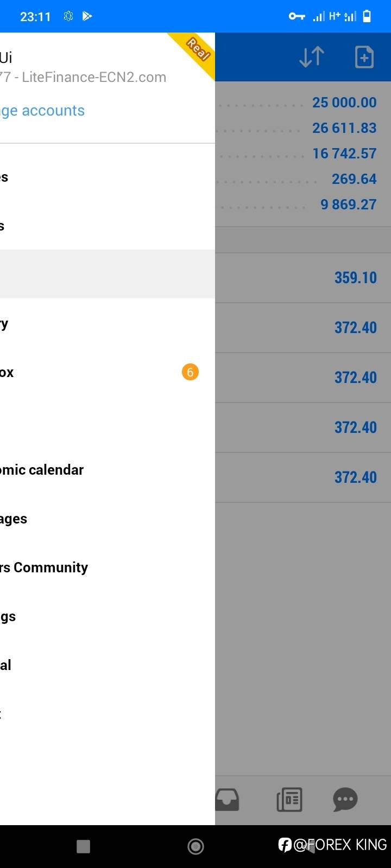The image size is (391, 868).
Task: Open the chat bubble messages icon
Action: [345, 800]
